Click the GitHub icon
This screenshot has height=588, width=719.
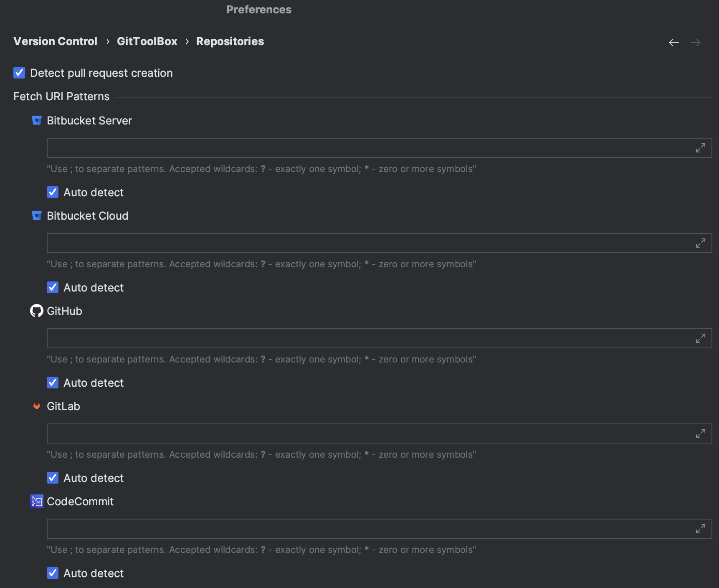click(x=36, y=311)
